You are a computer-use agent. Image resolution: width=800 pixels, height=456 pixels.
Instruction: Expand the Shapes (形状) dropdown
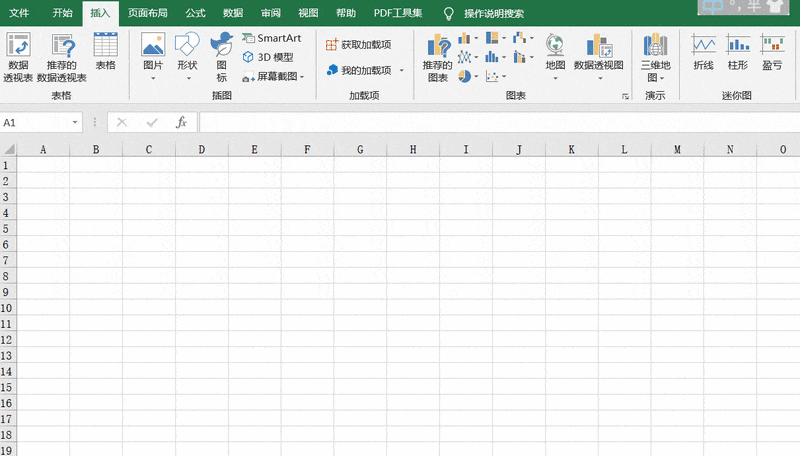point(187,77)
